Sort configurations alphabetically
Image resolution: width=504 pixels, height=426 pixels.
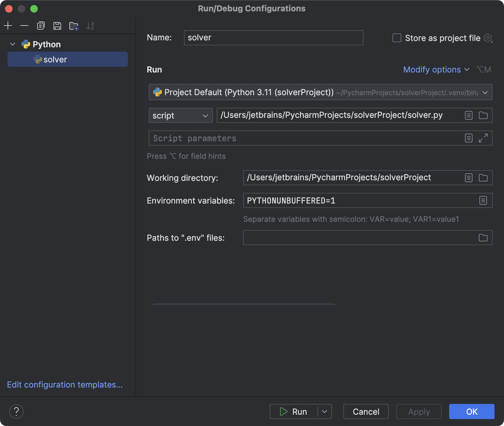91,26
